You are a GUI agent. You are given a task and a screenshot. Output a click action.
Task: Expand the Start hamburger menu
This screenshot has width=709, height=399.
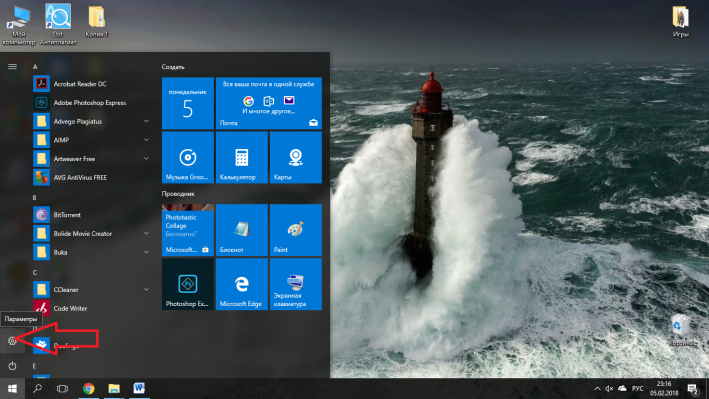pyautogui.click(x=12, y=66)
